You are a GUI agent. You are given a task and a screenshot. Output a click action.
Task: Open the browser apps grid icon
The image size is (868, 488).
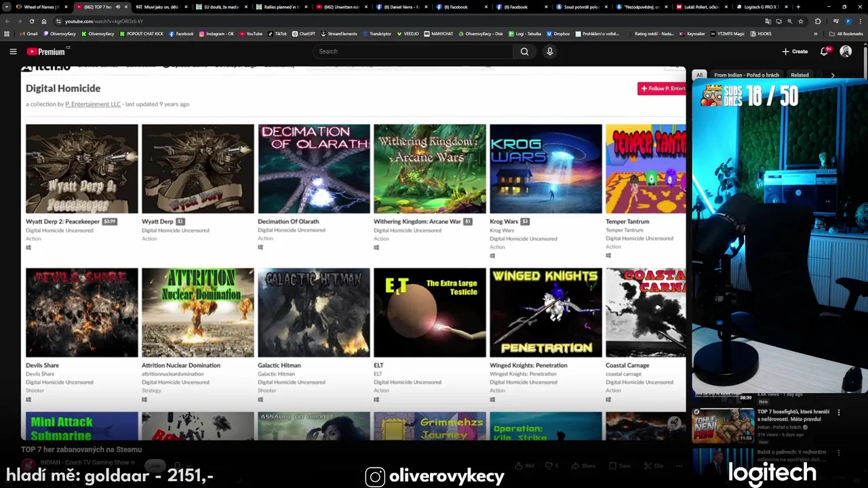pyautogui.click(x=7, y=33)
